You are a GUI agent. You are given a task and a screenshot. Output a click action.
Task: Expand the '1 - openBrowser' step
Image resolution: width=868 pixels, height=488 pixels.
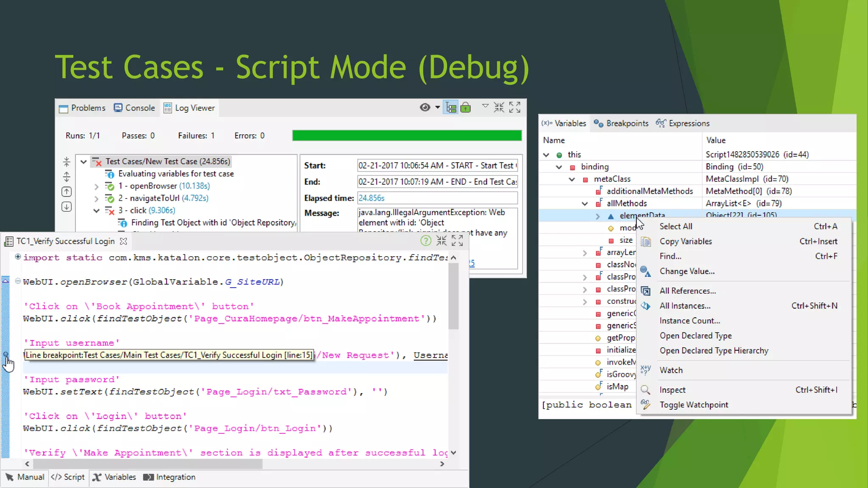click(x=96, y=186)
